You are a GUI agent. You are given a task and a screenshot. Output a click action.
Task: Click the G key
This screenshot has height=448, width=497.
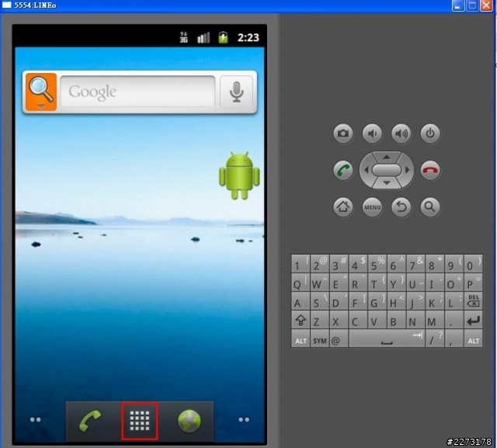pyautogui.click(x=377, y=301)
